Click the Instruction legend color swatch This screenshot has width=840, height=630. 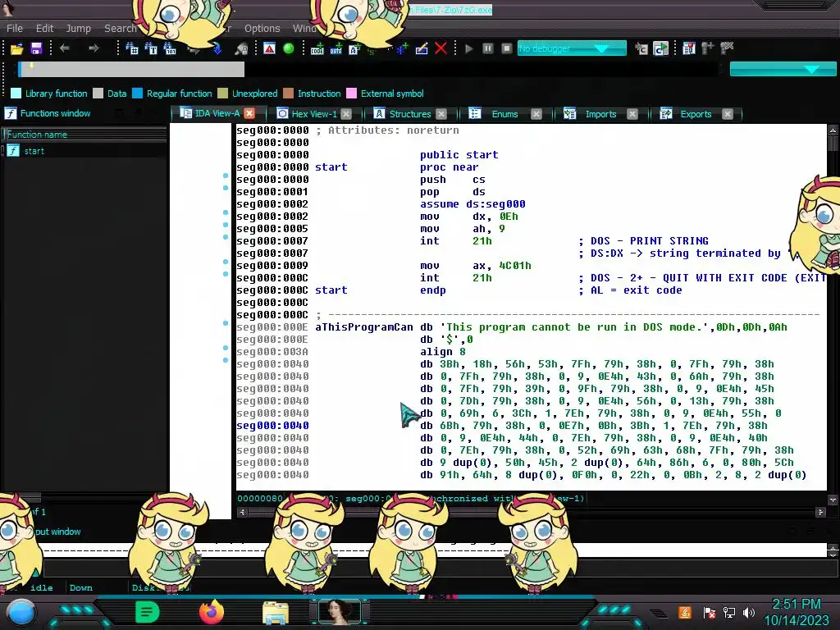(288, 94)
